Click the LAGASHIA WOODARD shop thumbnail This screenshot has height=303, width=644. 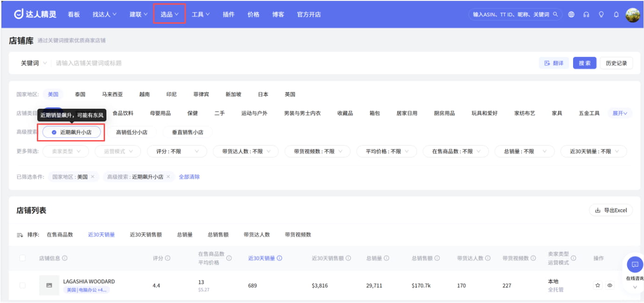[49, 285]
